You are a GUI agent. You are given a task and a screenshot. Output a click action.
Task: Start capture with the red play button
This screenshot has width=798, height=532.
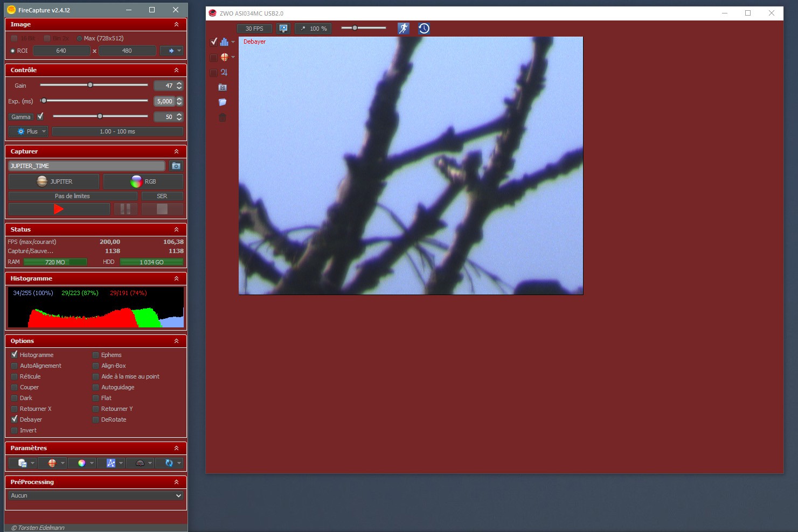pos(59,209)
